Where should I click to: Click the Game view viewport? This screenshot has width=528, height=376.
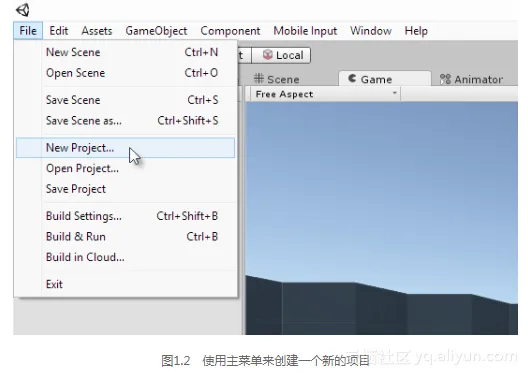[x=382, y=218]
